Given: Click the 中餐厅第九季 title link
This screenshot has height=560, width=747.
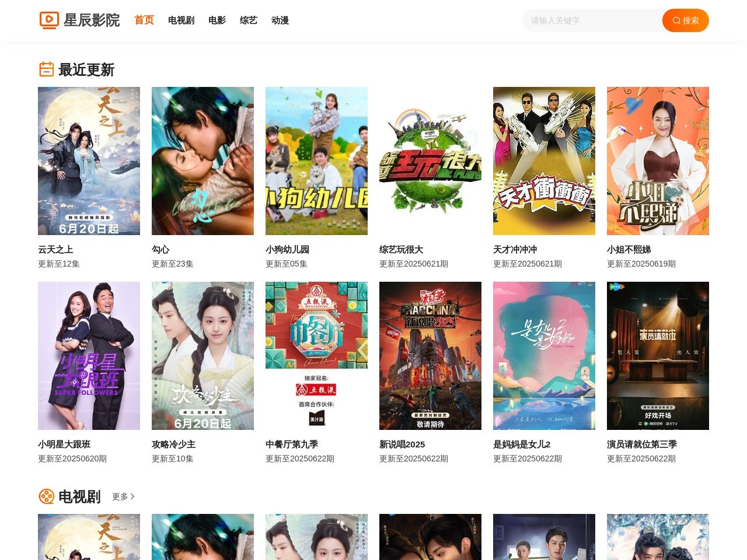Looking at the screenshot, I should [292, 444].
